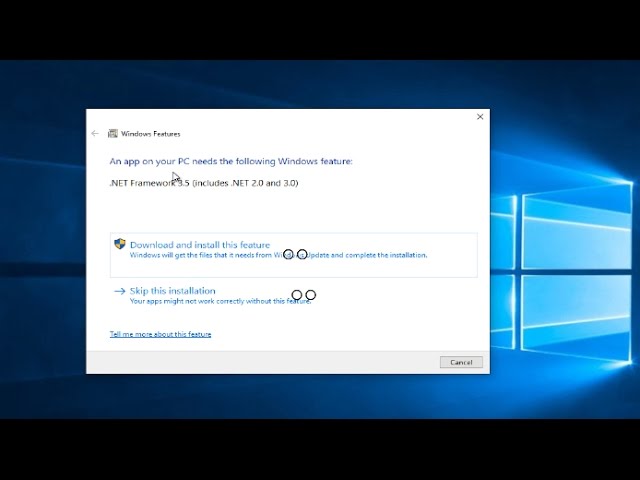Click the back arrow in Windows Features
The image size is (640, 480).
click(95, 133)
